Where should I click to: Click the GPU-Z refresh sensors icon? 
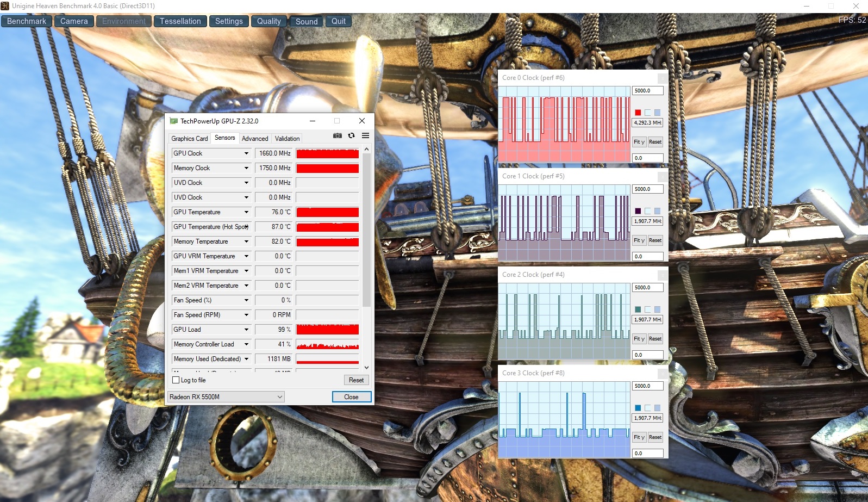pos(352,135)
